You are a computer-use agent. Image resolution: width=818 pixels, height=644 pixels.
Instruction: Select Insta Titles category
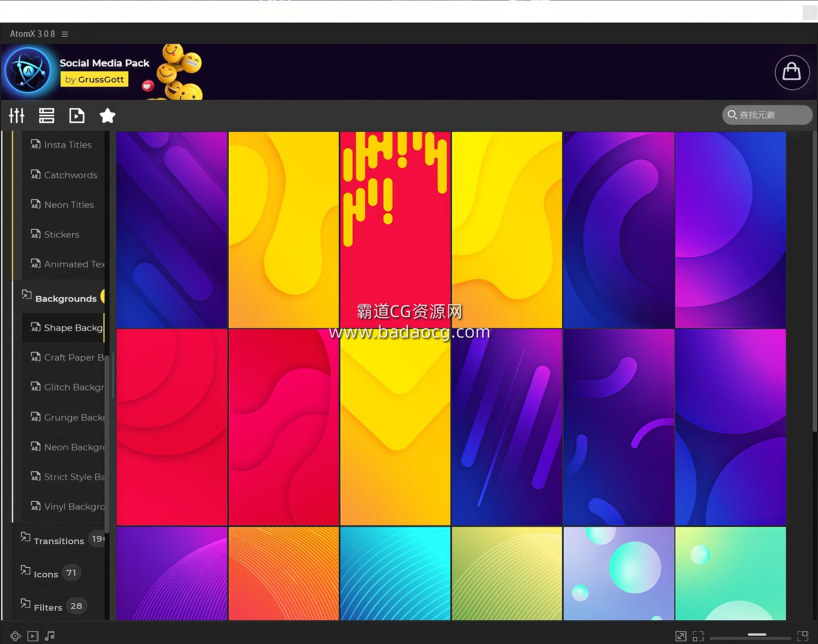(x=63, y=145)
